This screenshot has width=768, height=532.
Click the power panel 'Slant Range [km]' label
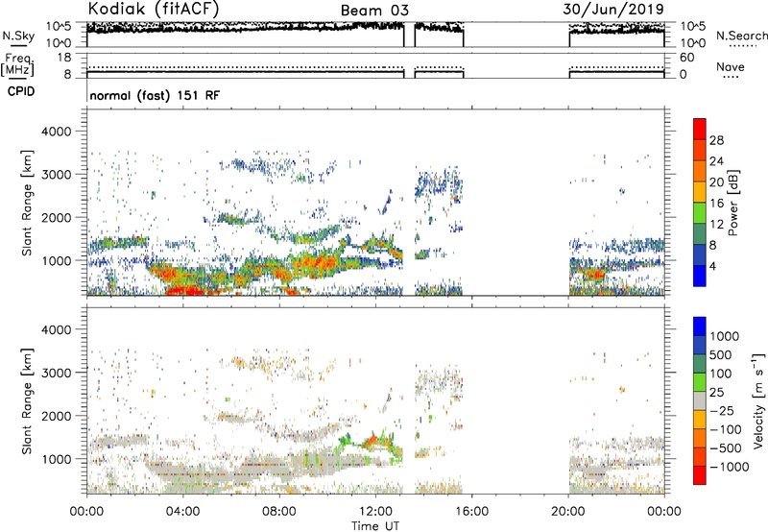click(28, 203)
